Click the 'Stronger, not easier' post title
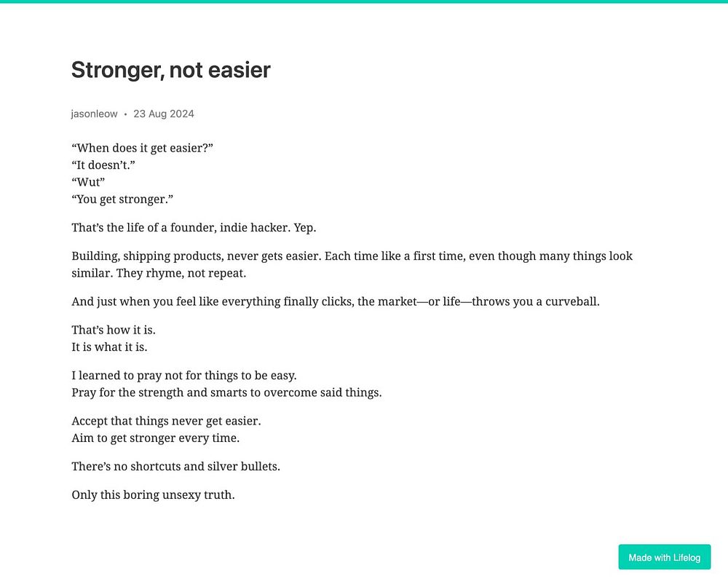728x584 pixels. coord(171,70)
